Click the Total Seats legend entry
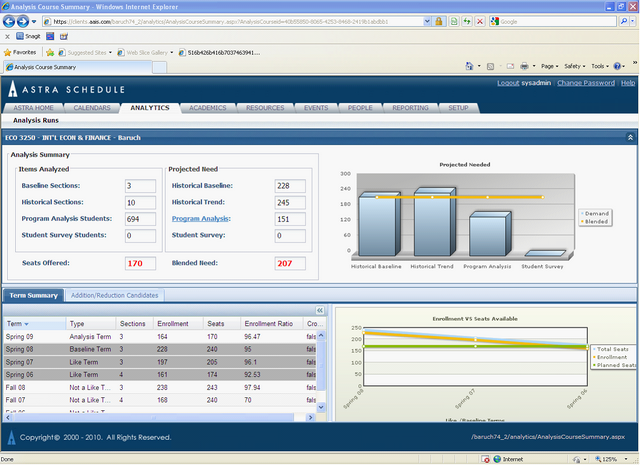Screen dimensions: 640x465 click(x=612, y=349)
